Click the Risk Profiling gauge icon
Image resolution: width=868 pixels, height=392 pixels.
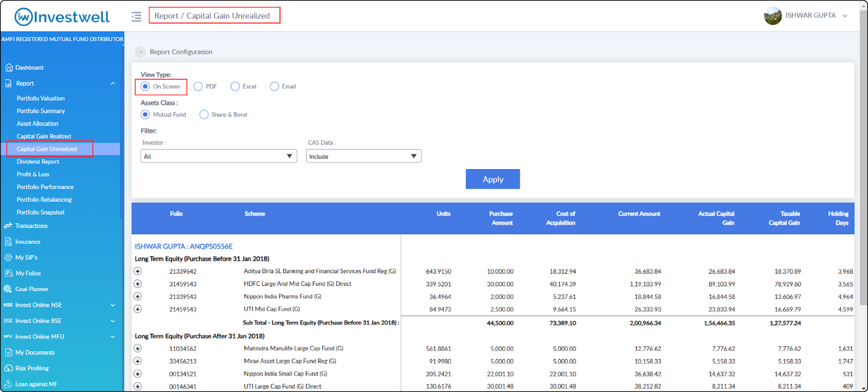(x=8, y=368)
